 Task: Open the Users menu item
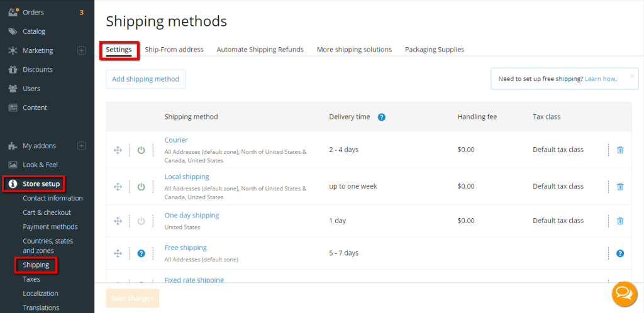click(31, 89)
